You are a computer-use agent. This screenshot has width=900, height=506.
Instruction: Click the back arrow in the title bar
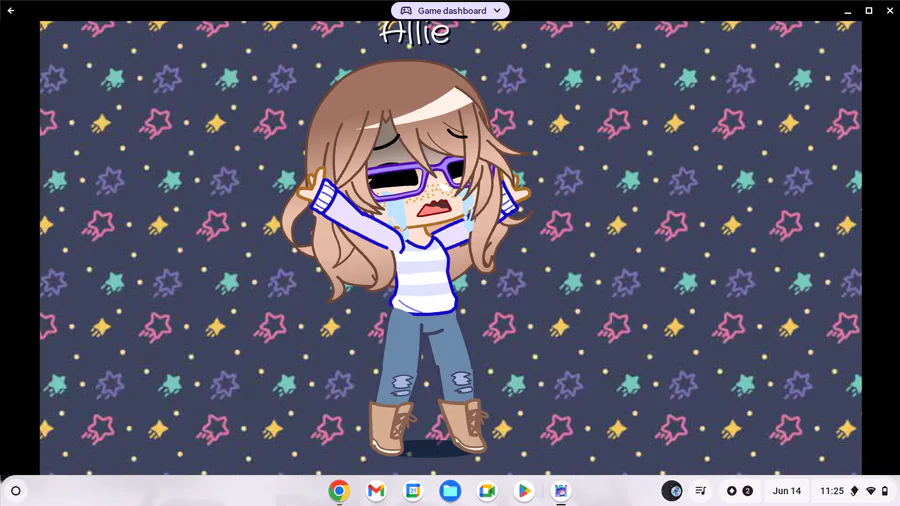pos(11,10)
